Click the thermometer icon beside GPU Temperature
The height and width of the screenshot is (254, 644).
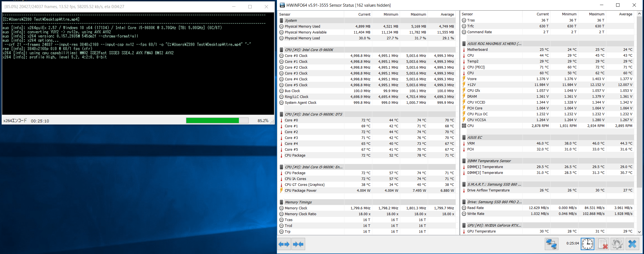click(x=464, y=231)
